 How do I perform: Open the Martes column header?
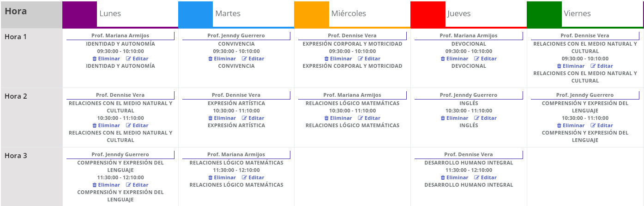click(236, 14)
